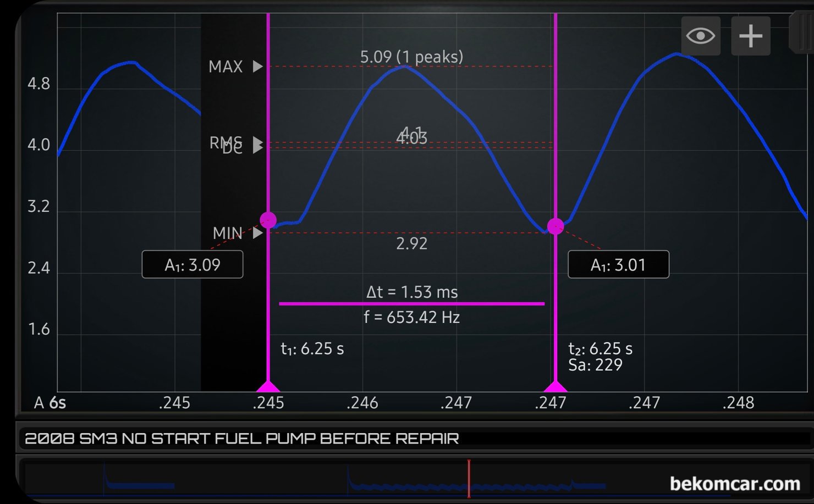Click the first waveform segment in overview strip
The height and width of the screenshot is (504, 814).
coord(140,485)
